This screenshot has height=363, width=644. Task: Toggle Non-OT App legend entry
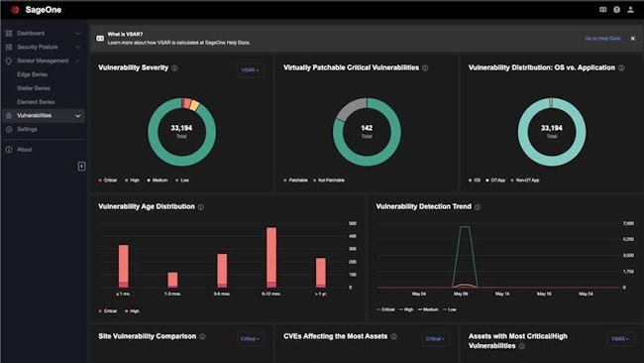[x=525, y=181]
